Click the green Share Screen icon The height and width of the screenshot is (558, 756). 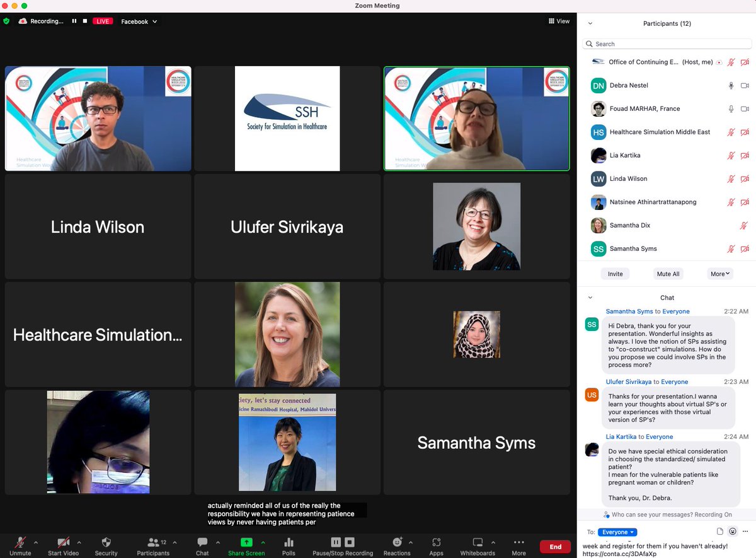tap(246, 542)
